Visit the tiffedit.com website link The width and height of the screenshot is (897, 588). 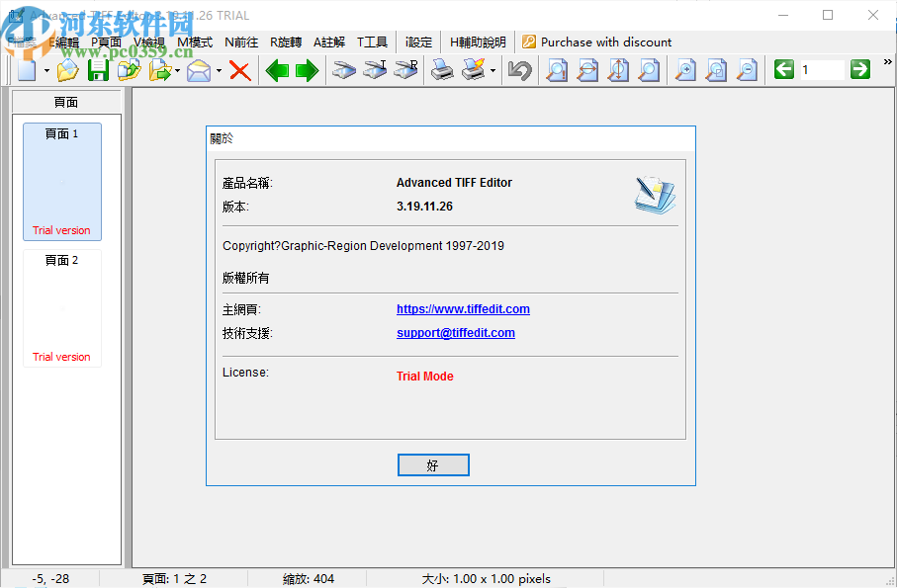(x=463, y=308)
